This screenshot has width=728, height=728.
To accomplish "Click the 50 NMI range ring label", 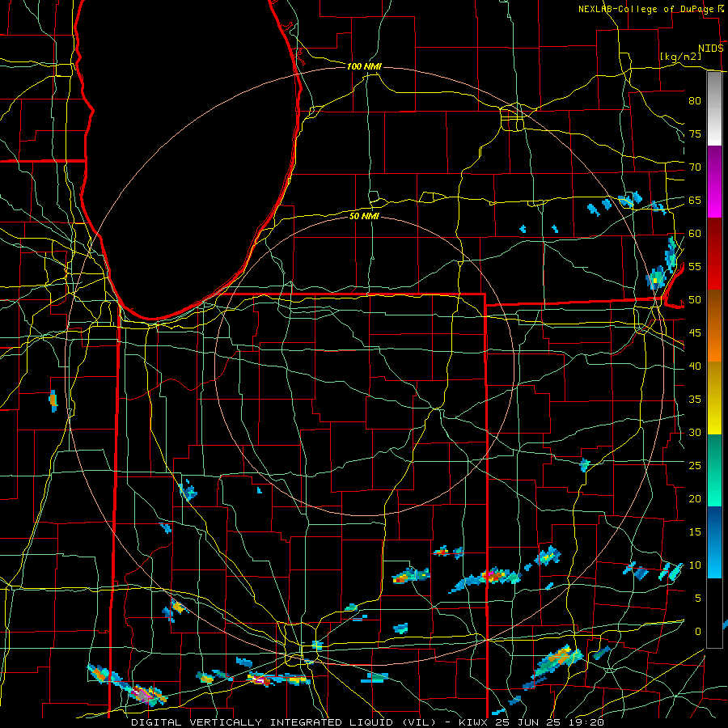I will [364, 216].
